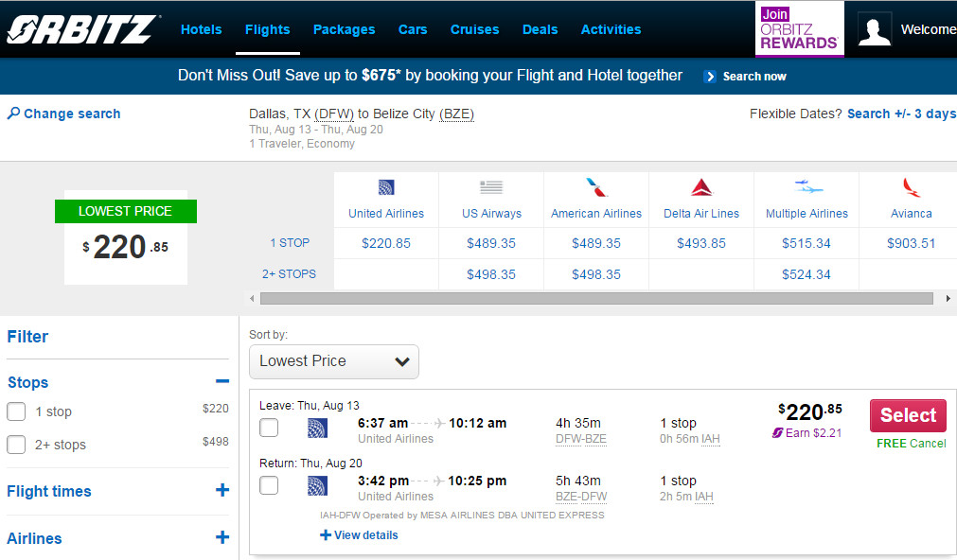Click the 1 STOP row label in the price grid
957x560 pixels.
coord(290,243)
